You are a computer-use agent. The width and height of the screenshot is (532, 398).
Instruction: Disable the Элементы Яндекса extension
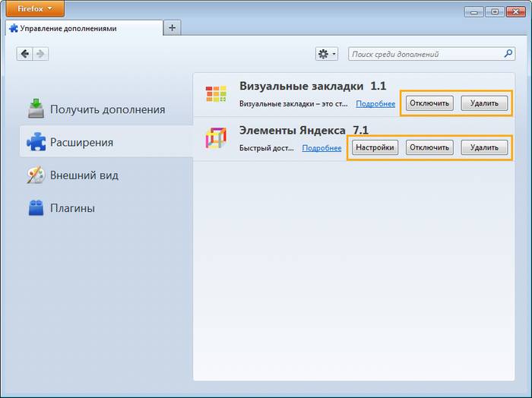click(x=429, y=147)
